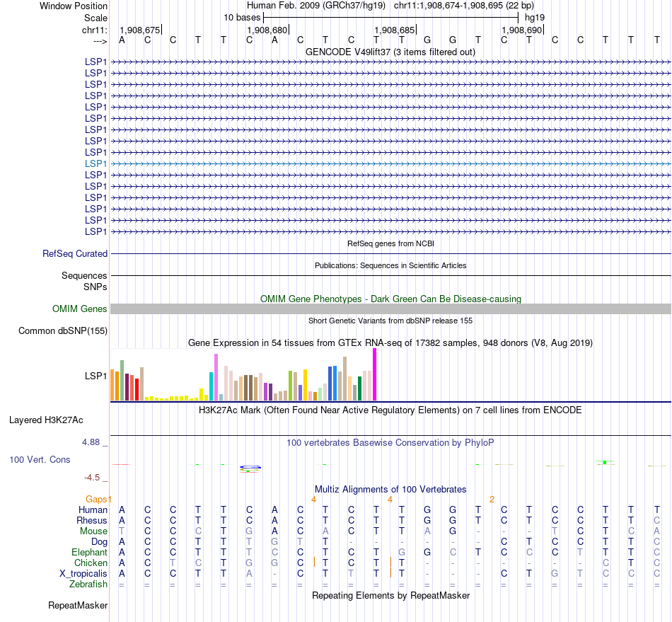The height and width of the screenshot is (622, 672).
Task: Click the tall magenta bar in GTEx chart
Action: (x=375, y=374)
